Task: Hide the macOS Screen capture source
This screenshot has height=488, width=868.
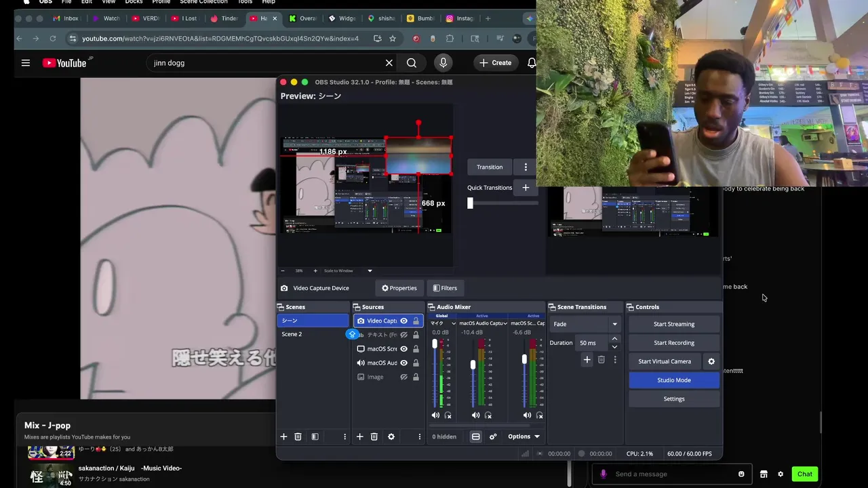Action: coord(403,349)
